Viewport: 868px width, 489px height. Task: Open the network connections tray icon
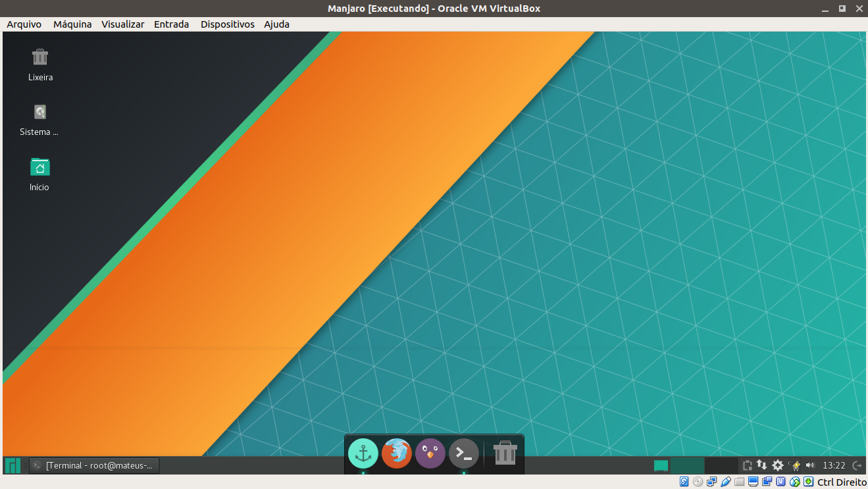(x=761, y=465)
